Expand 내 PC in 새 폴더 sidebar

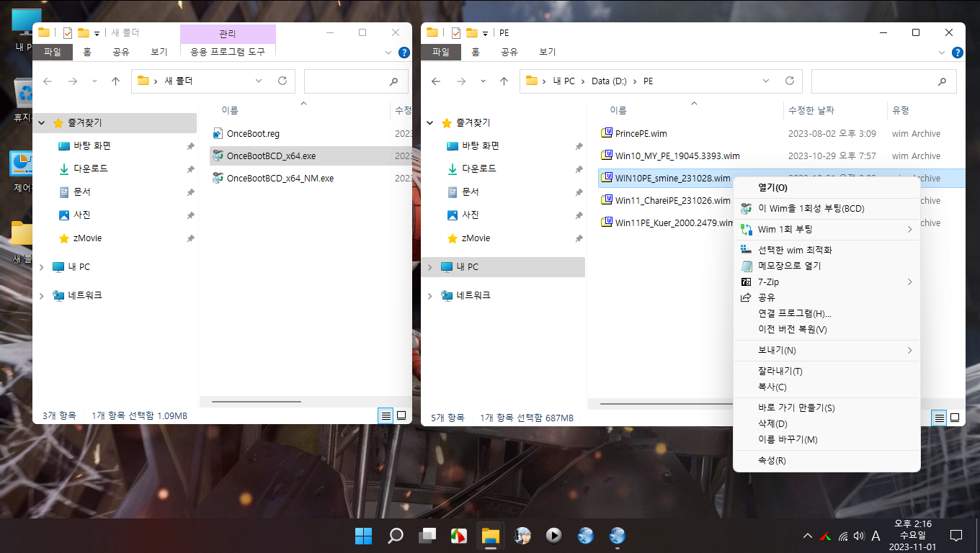(x=42, y=267)
